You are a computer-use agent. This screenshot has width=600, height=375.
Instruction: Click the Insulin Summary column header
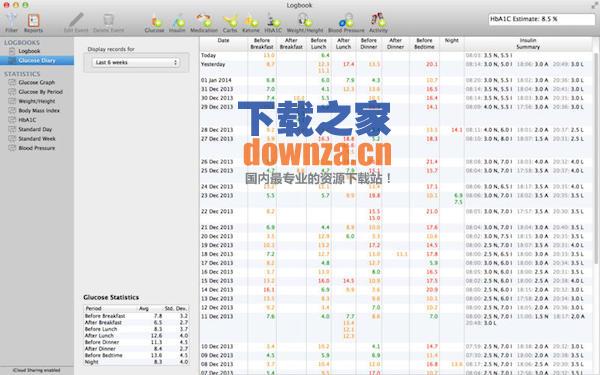click(x=528, y=44)
